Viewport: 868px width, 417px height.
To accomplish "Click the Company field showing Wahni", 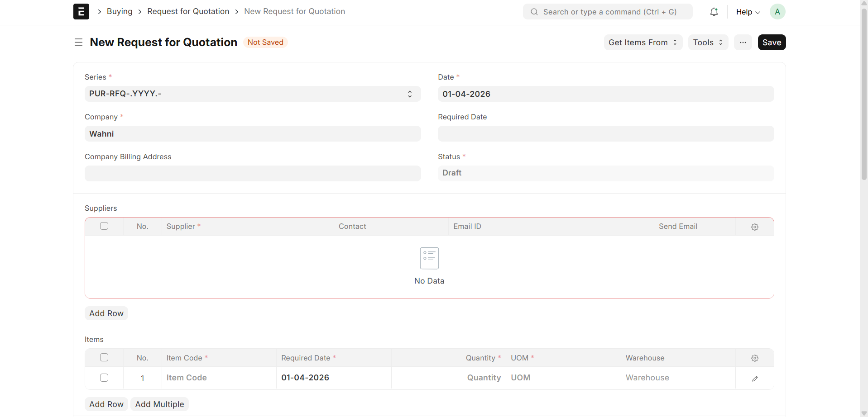I will [253, 134].
